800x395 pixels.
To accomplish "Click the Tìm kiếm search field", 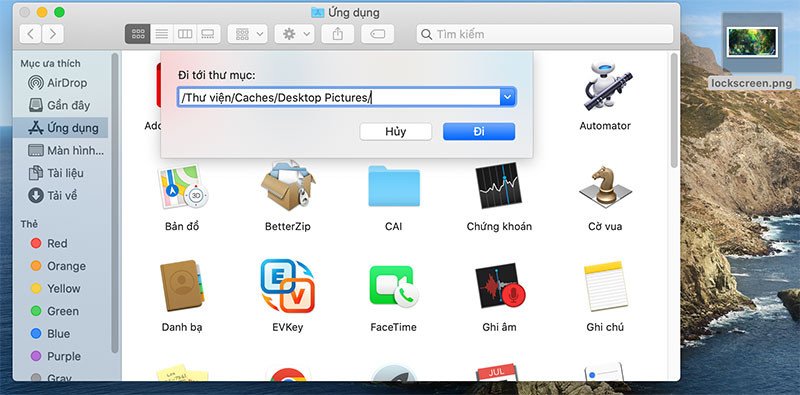I will (545, 34).
